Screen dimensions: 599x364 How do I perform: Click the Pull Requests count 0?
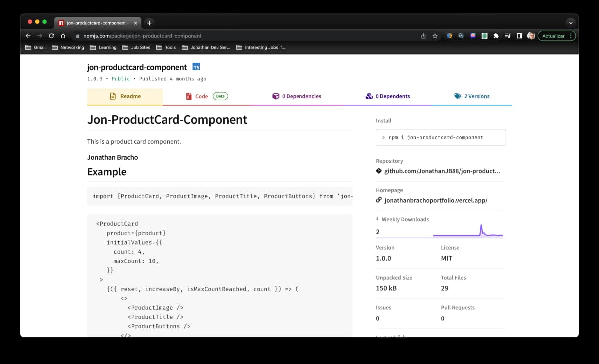443,318
